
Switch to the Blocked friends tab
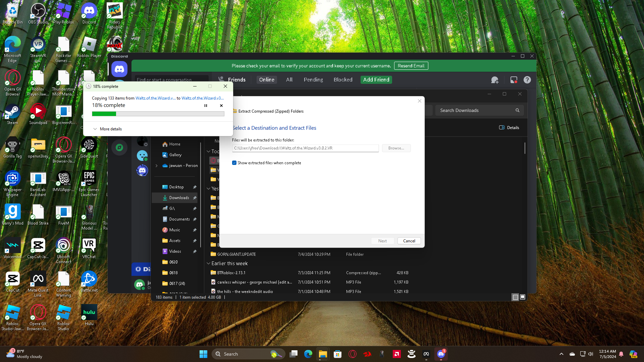point(343,80)
